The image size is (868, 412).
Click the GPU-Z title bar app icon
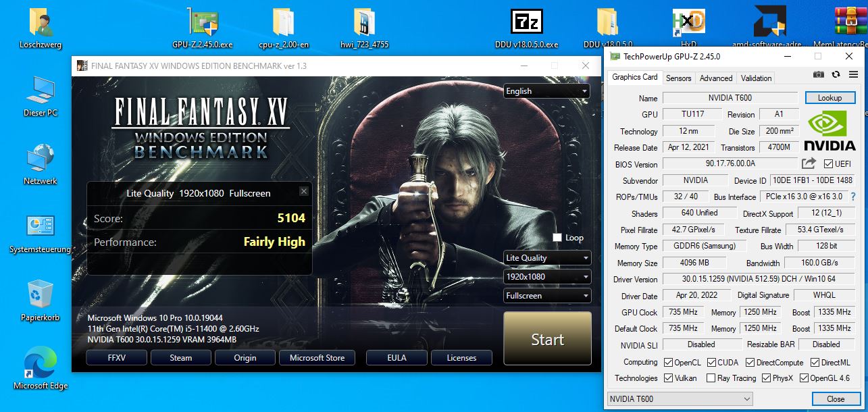click(x=615, y=57)
